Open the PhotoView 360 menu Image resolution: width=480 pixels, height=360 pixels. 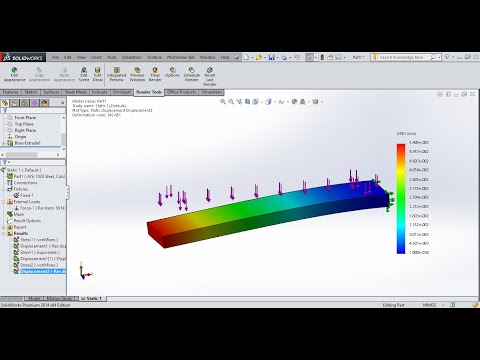pyautogui.click(x=181, y=57)
